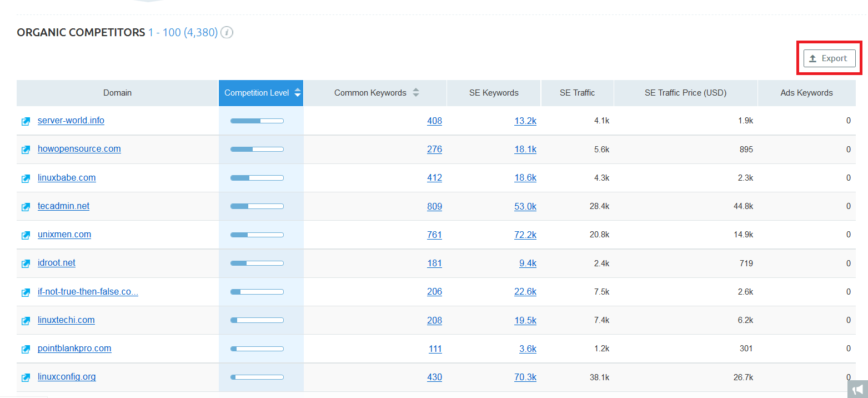Click the Export button
This screenshot has height=398, width=868.
pyautogui.click(x=829, y=58)
